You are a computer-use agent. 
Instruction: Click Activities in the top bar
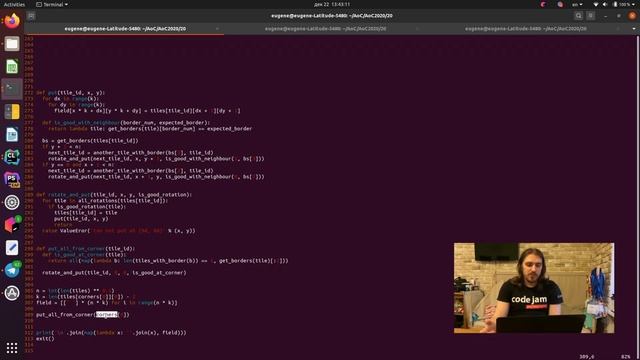click(x=14, y=4)
